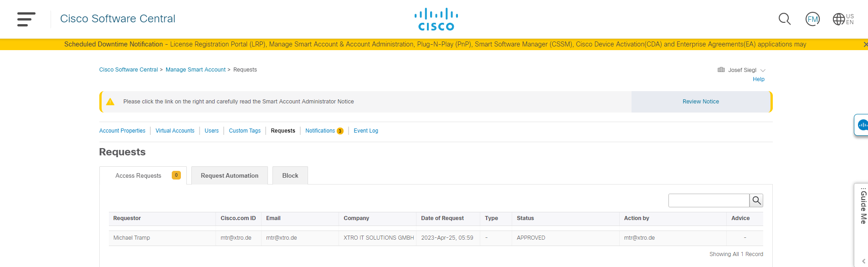Open the Help link
The height and width of the screenshot is (267, 868).
tap(759, 79)
